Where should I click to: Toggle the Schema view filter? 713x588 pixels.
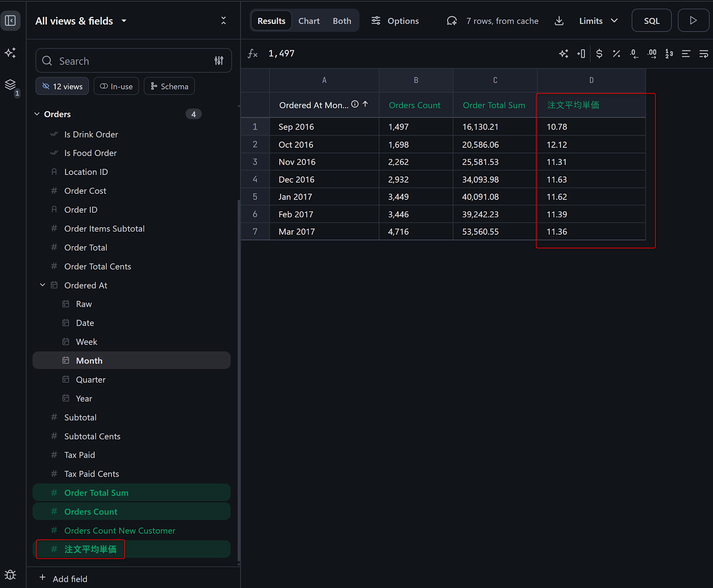[x=169, y=86]
